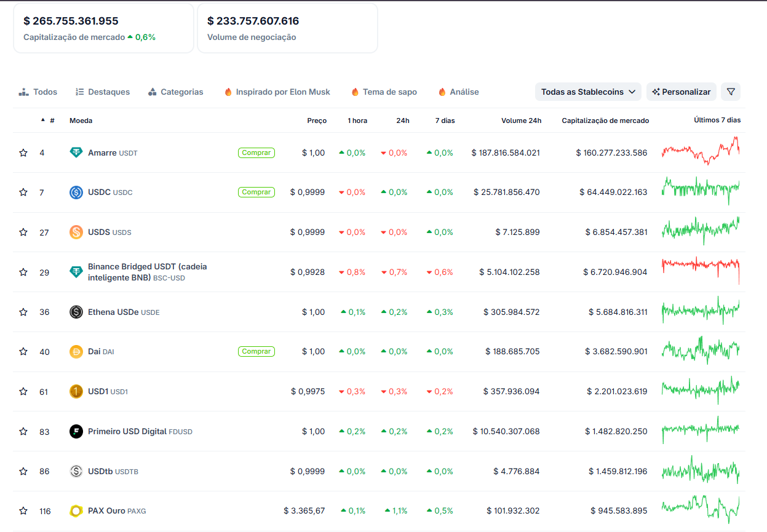Sort by Capitalização de mercado column header
Image resolution: width=767 pixels, height=532 pixels.
click(x=605, y=121)
